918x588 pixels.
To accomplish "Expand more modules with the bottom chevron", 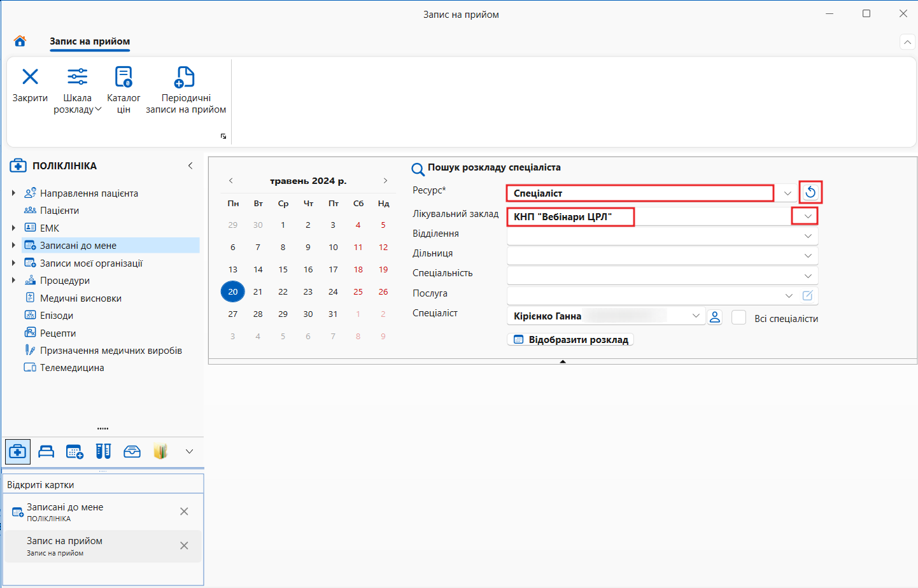I will tap(189, 452).
